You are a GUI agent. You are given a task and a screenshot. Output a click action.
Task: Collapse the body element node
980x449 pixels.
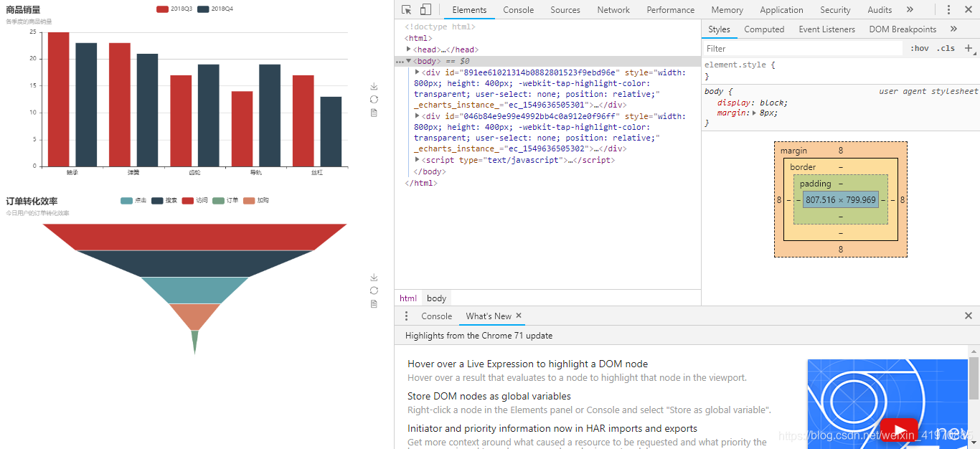point(408,61)
